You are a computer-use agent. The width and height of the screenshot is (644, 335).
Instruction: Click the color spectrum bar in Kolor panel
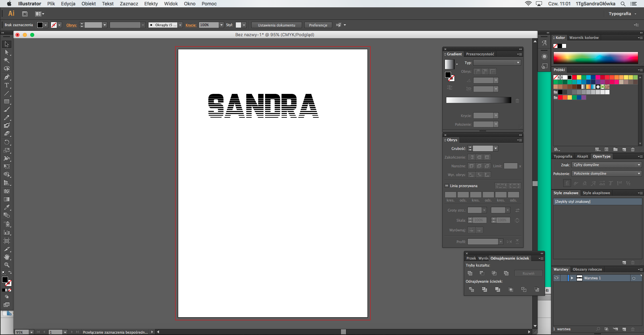[596, 58]
